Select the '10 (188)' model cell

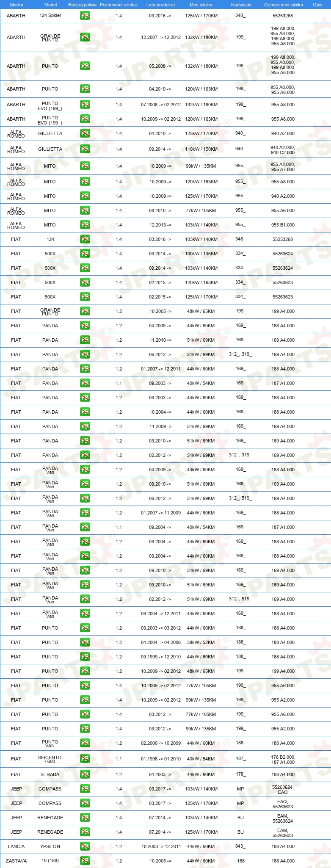click(50, 860)
